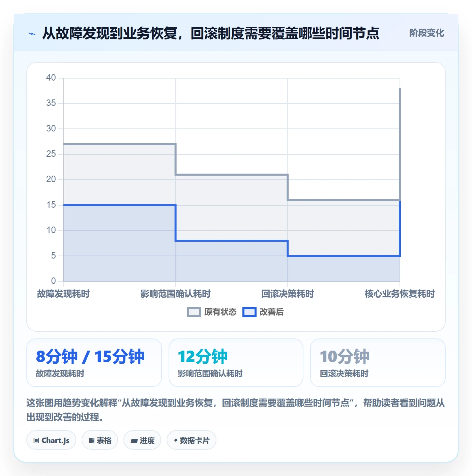Click the 影响范围确认耗时 caption under 12分钟
This screenshot has height=476, width=472.
pos(210,374)
